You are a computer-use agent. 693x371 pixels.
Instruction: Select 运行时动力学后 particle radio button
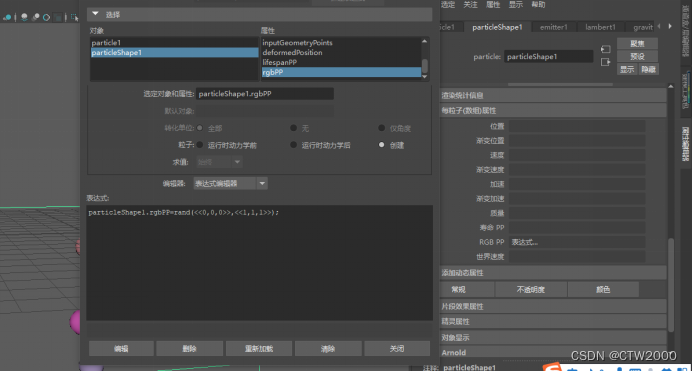pos(293,145)
